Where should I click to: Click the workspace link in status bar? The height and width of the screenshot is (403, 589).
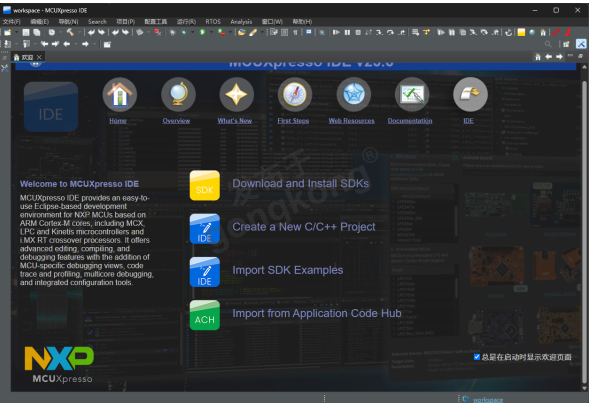pos(488,400)
